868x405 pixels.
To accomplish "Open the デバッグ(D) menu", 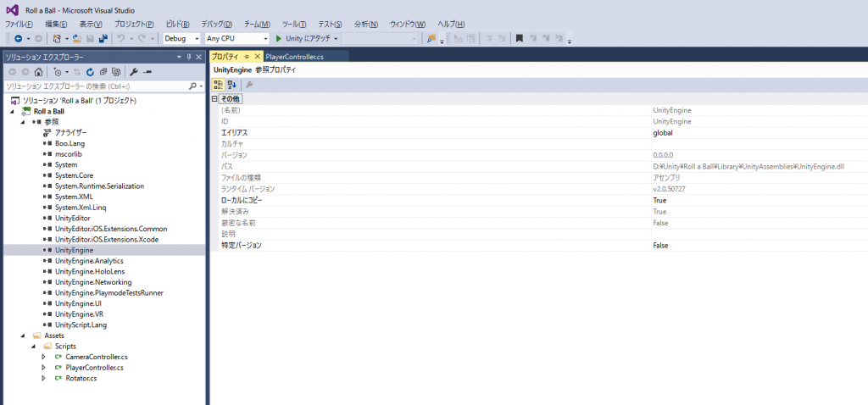I will [x=216, y=25].
